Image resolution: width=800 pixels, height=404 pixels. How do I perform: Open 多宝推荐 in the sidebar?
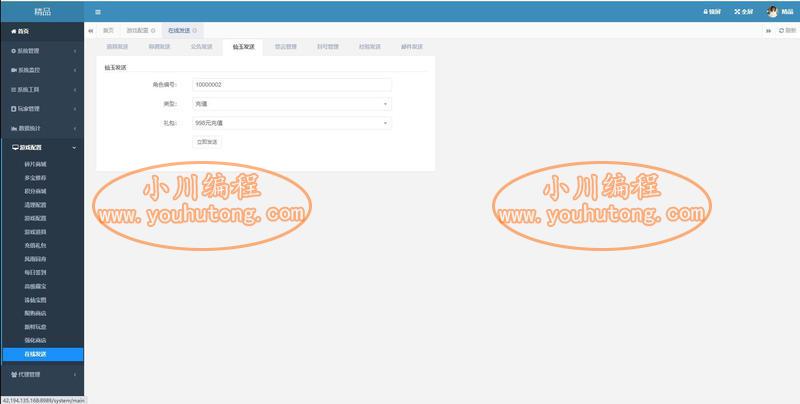[35, 178]
